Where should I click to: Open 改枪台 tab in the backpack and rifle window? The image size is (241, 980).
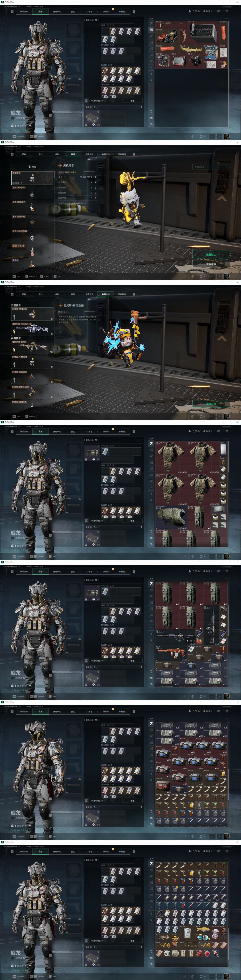click(122, 571)
